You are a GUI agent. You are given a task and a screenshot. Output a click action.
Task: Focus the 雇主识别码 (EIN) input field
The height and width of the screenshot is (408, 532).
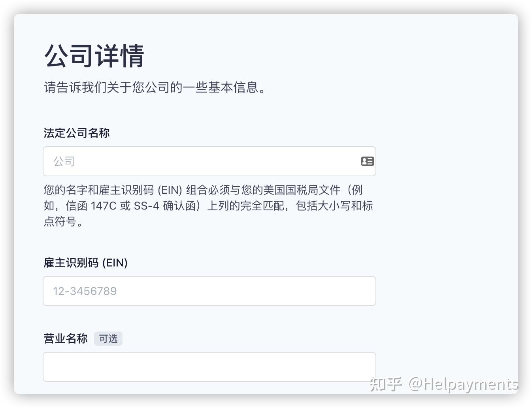coord(209,291)
